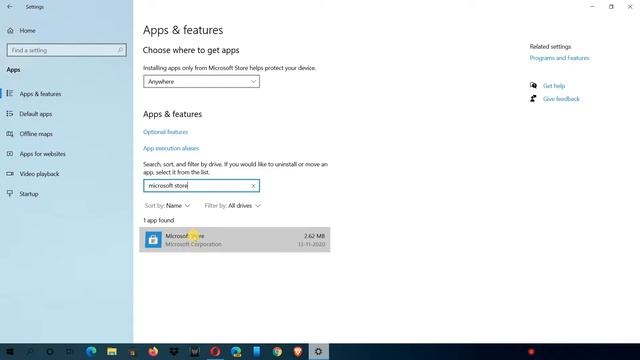Open Dropbox from the taskbar

[x=174, y=351]
